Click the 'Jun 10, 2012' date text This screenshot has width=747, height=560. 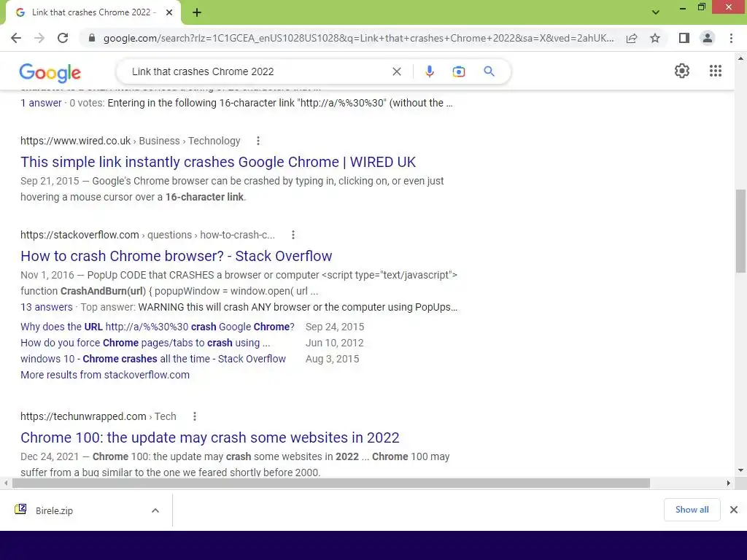click(334, 343)
